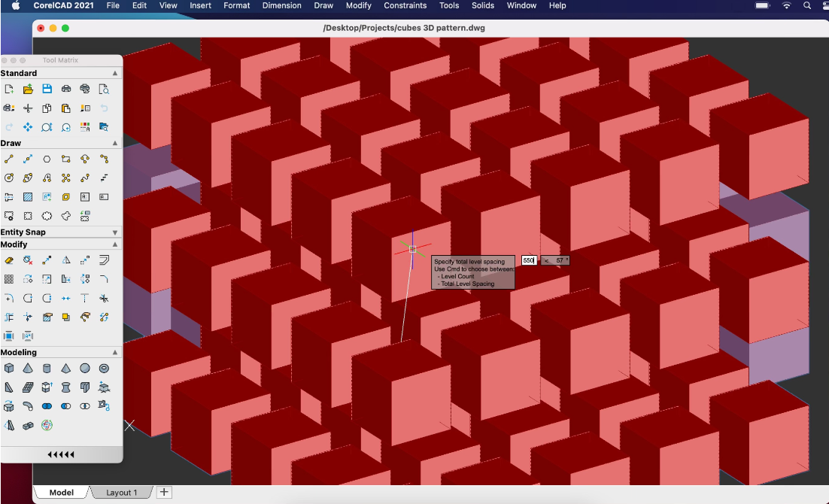
Task: Switch to the Layout 1 tab
Action: click(x=122, y=493)
